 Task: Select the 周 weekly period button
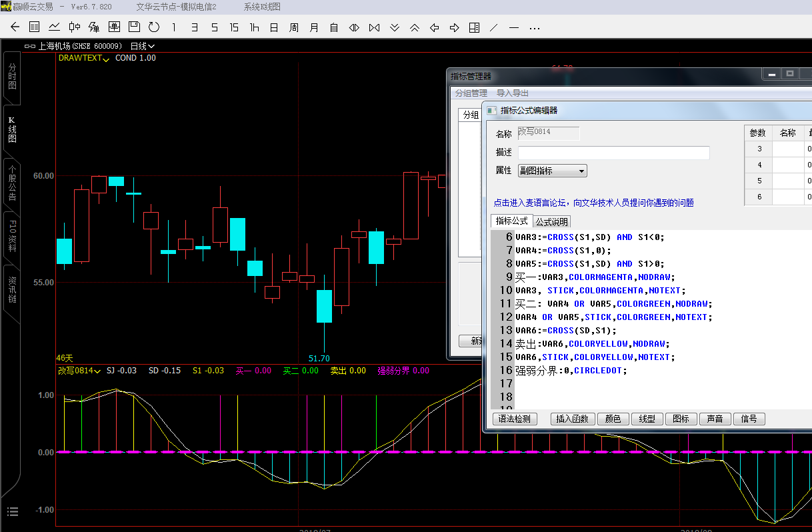pos(294,27)
